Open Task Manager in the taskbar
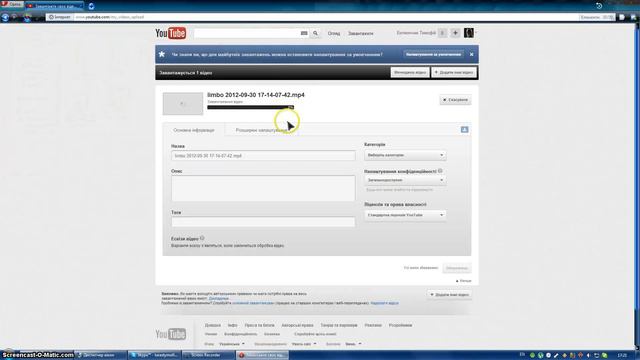This screenshot has width=640, height=360. coord(101,355)
